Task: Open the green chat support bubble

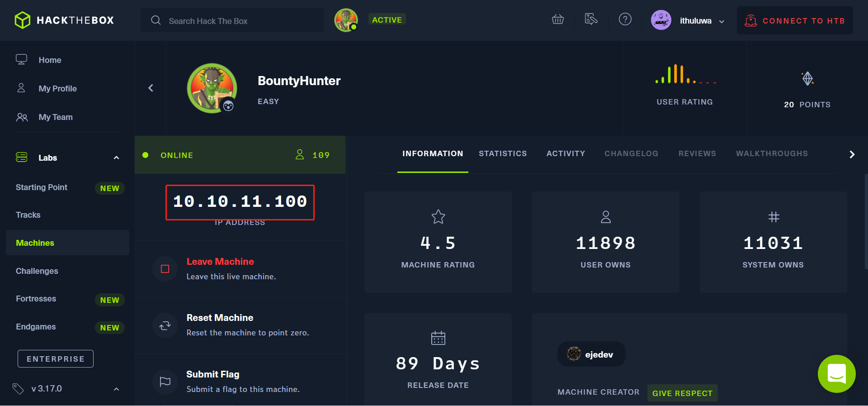Action: pyautogui.click(x=836, y=374)
